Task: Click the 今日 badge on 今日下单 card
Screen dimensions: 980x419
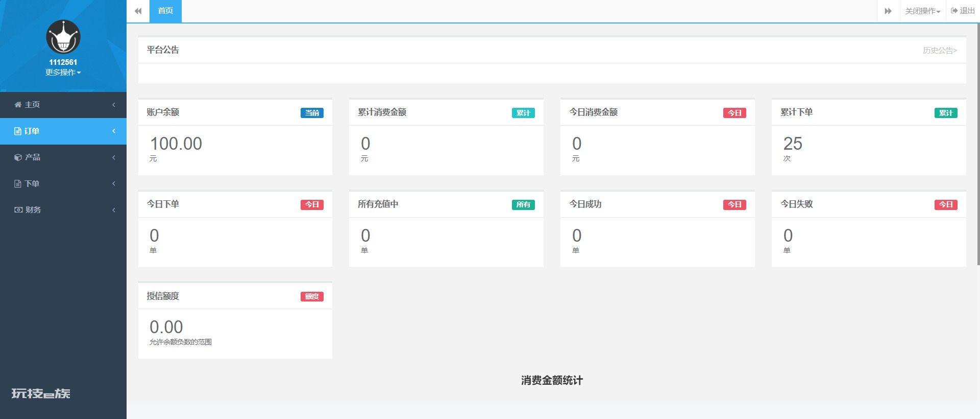Action: tap(312, 204)
